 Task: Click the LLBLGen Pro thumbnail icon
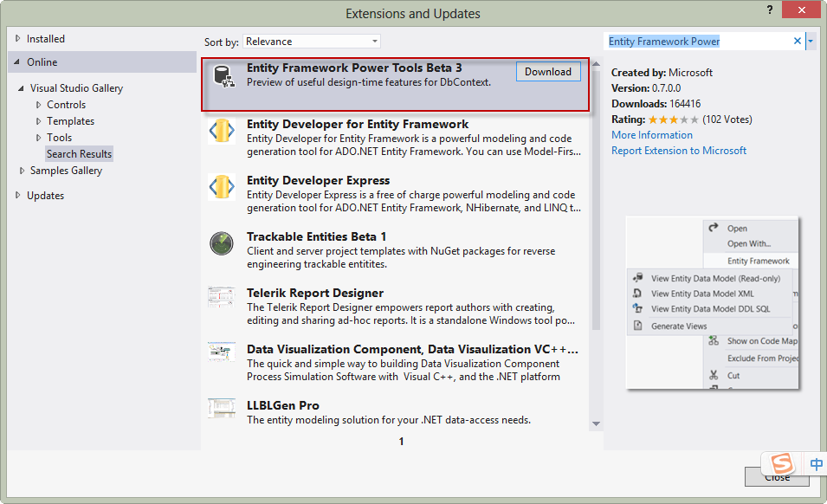222,408
